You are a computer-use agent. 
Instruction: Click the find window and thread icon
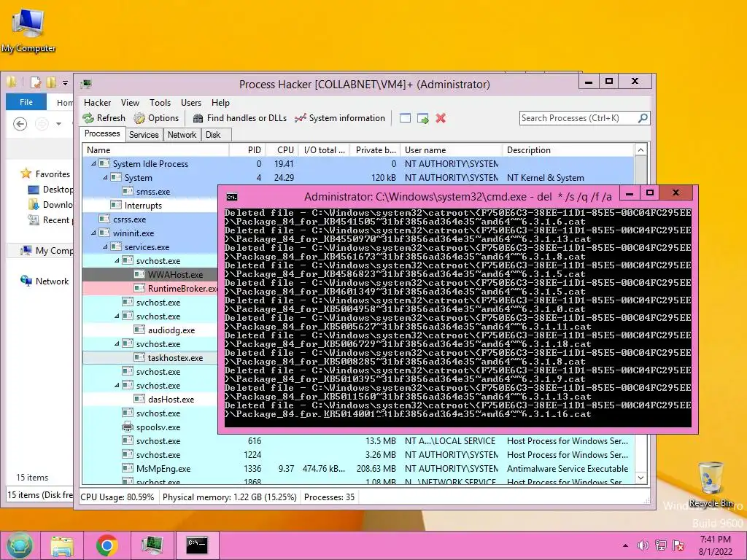tap(422, 118)
